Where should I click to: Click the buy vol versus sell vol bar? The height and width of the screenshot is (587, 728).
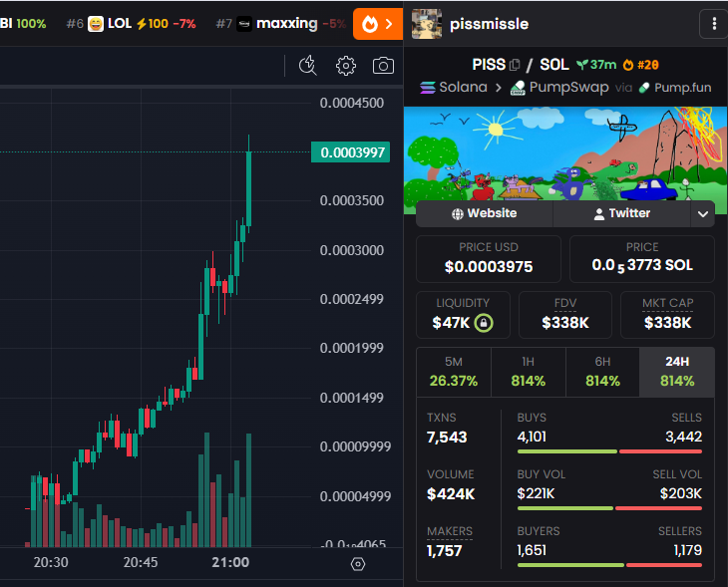609,508
